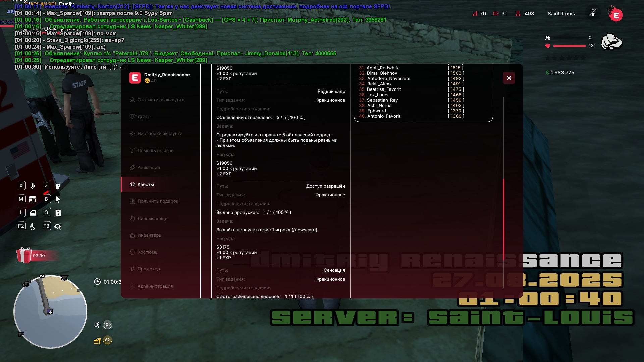The height and width of the screenshot is (362, 644).
Task: Click the round minimap radar
Action: [x=50, y=312]
